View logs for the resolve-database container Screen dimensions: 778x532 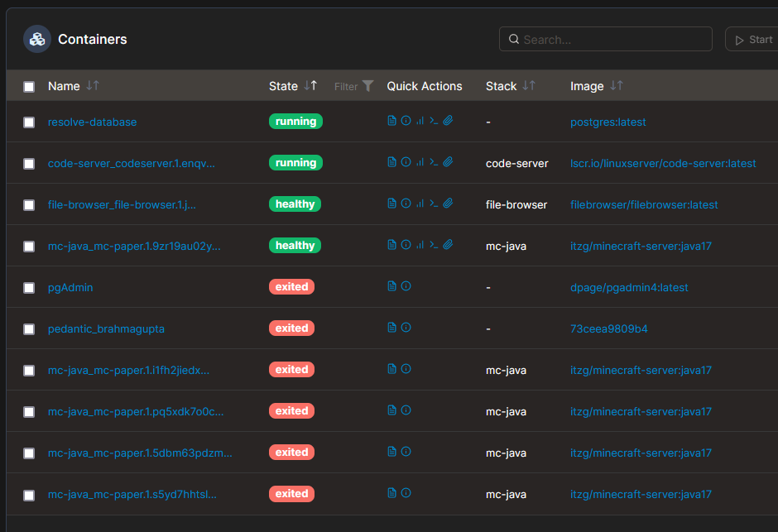[391, 120]
